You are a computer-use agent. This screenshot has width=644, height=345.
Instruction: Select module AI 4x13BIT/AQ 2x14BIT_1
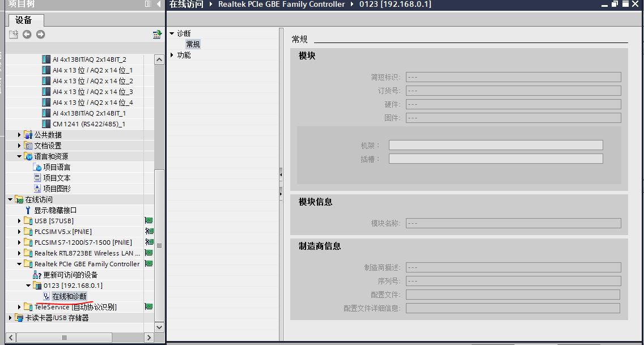point(89,113)
